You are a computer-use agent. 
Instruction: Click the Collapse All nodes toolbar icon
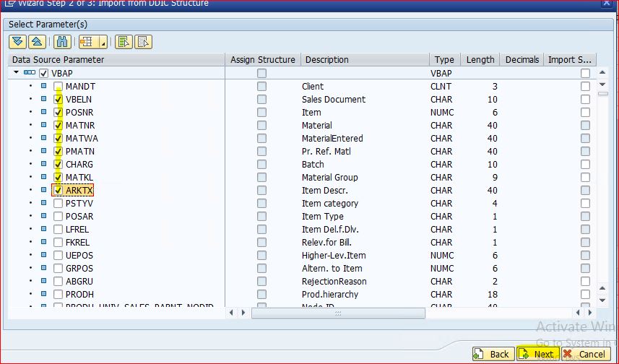pos(36,41)
